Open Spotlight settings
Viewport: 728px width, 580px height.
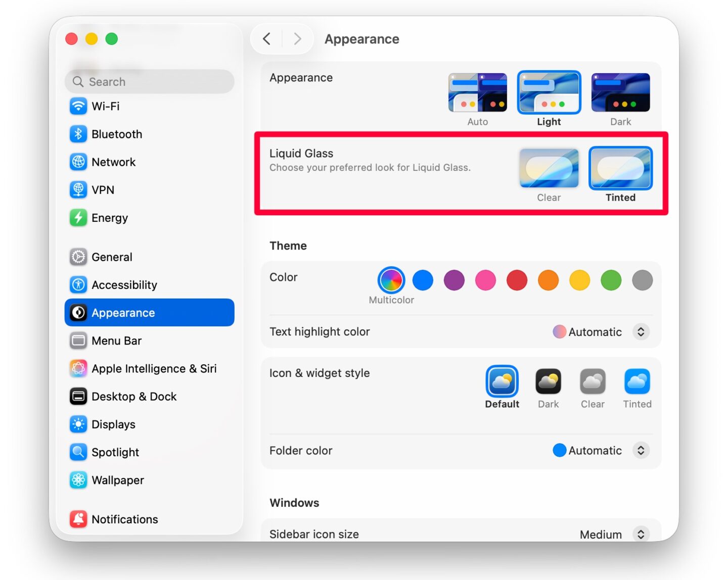click(x=115, y=452)
